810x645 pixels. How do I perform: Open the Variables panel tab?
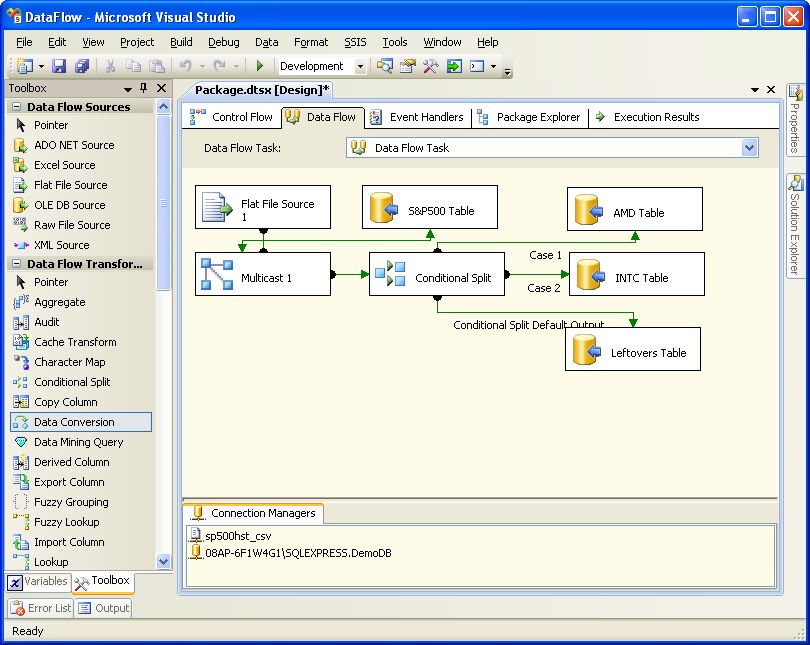tap(38, 582)
